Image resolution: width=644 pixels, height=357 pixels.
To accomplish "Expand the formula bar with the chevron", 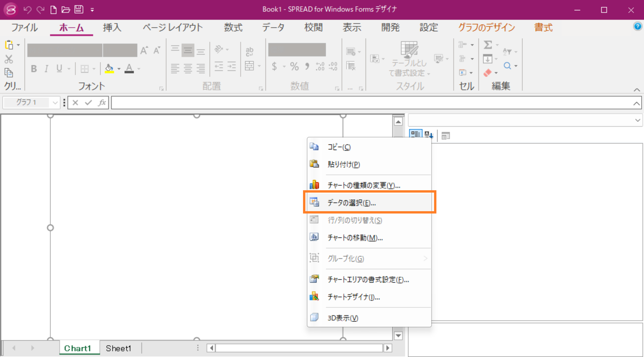I will pos(637,103).
